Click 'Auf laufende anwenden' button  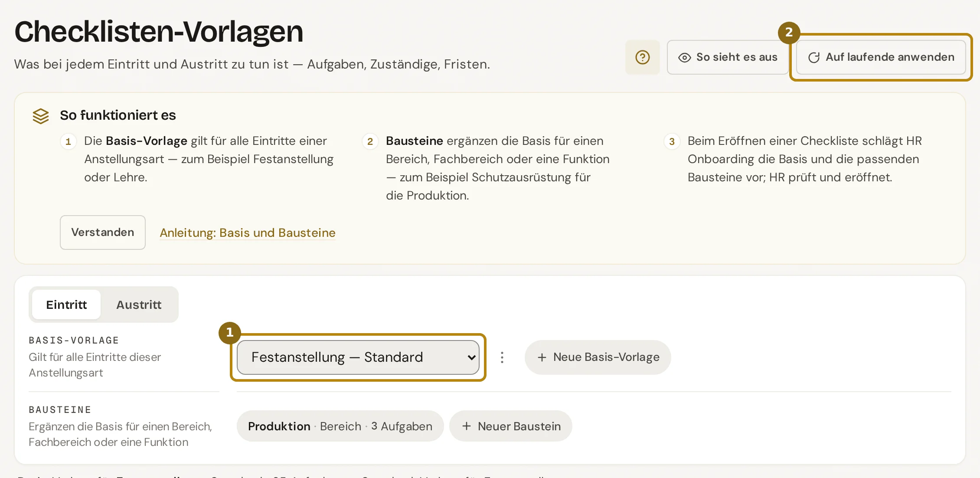coord(881,57)
